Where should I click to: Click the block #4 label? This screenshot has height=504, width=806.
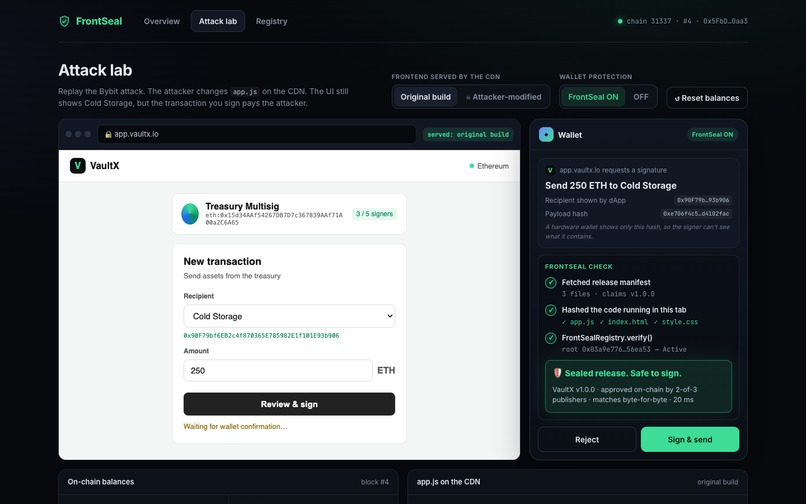pyautogui.click(x=375, y=482)
